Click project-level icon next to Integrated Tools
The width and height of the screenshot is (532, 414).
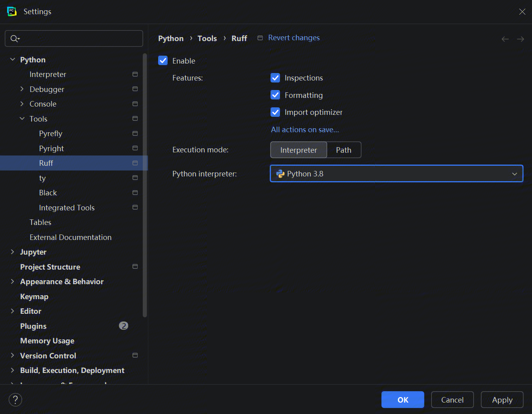click(x=135, y=207)
